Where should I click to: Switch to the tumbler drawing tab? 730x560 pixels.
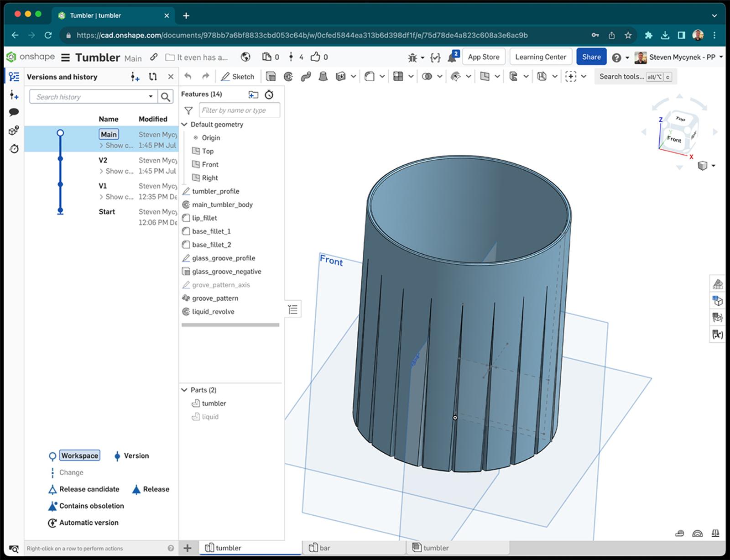[x=436, y=547]
